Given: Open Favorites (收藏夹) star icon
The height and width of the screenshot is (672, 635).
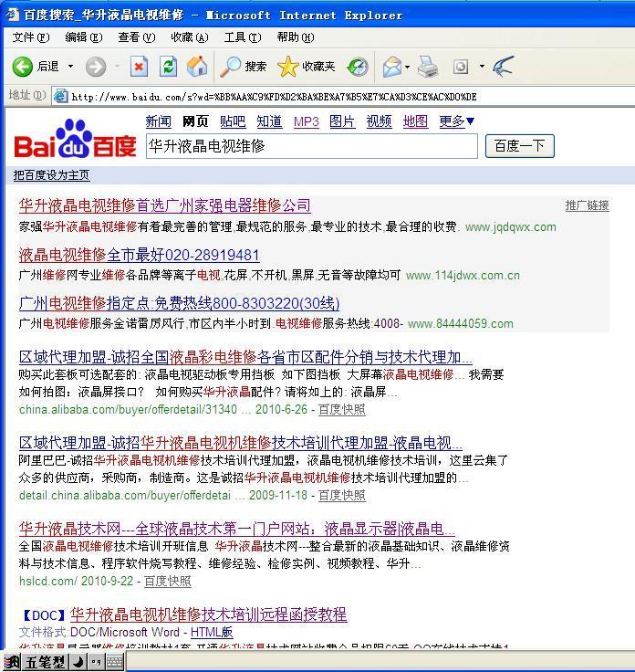Looking at the screenshot, I should pos(306,66).
